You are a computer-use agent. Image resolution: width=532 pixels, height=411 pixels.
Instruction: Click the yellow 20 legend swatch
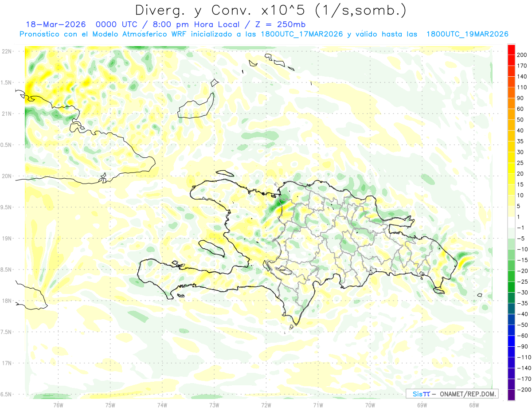click(x=511, y=168)
